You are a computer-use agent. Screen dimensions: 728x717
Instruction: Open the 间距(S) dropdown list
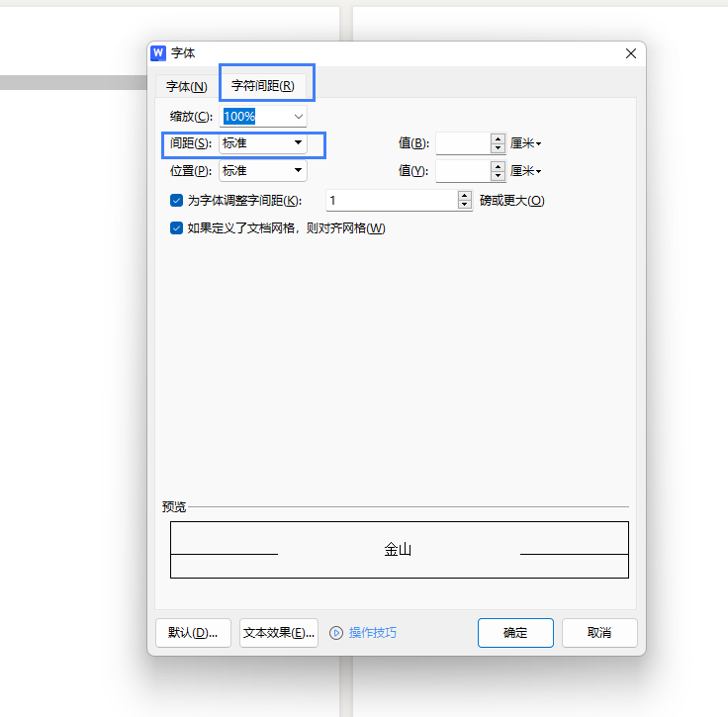point(263,143)
